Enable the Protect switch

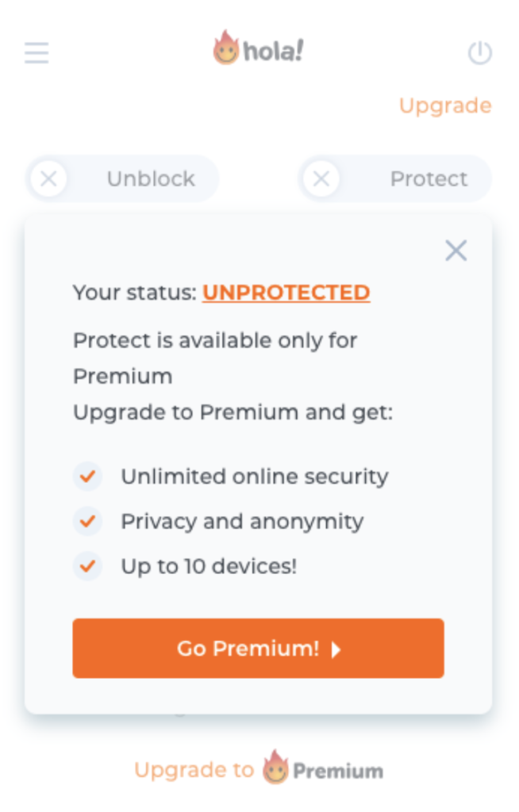[394, 178]
